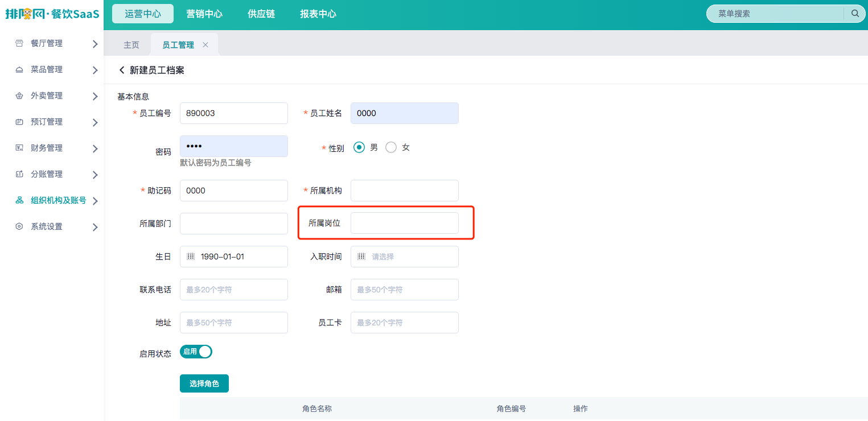The height and width of the screenshot is (421, 868).
Task: Select the 男 gender radio button
Action: click(x=359, y=147)
